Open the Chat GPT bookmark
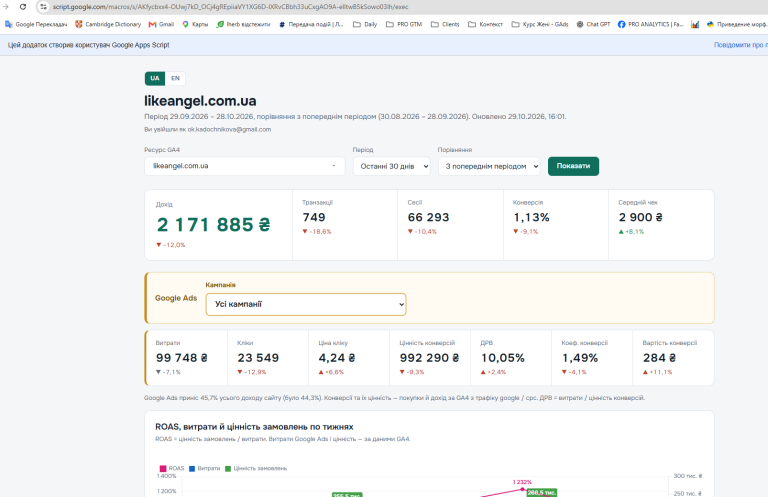The width and height of the screenshot is (768, 497). [593, 24]
